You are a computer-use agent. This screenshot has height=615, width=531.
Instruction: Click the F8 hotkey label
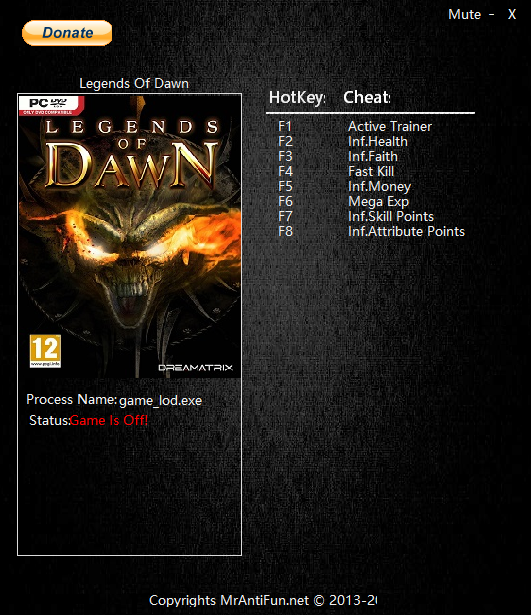(x=286, y=231)
